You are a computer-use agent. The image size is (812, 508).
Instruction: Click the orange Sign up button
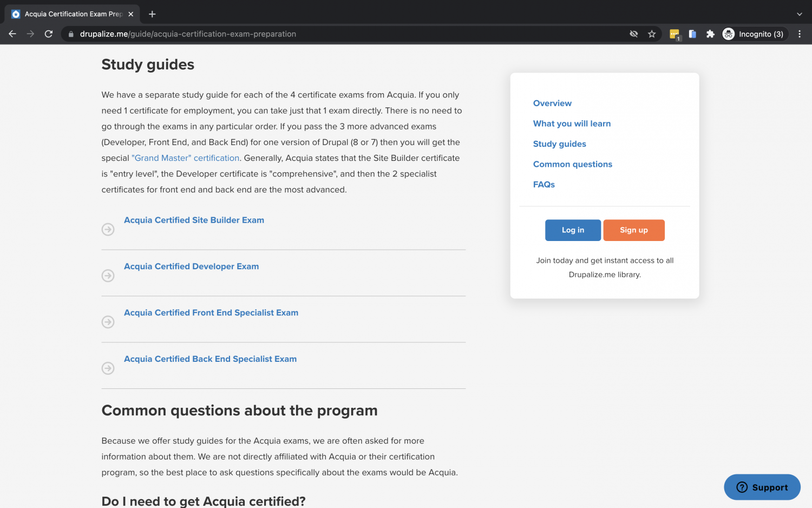coord(634,230)
